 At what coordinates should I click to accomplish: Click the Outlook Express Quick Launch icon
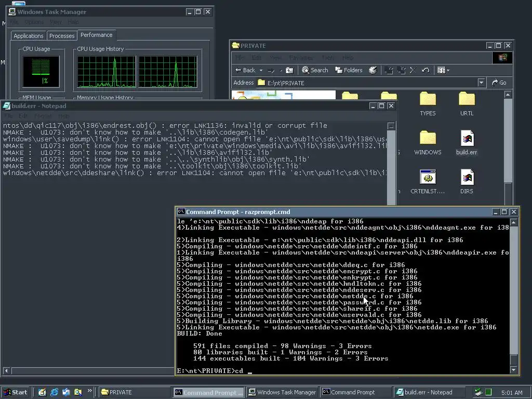[66, 392]
